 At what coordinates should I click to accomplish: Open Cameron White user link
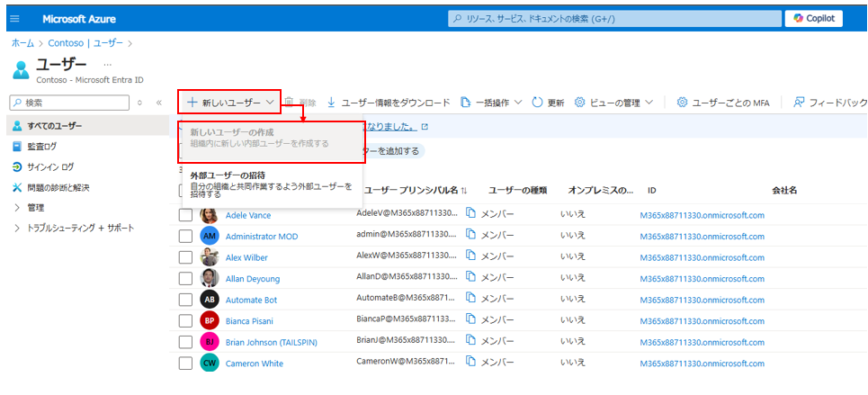pyautogui.click(x=254, y=364)
